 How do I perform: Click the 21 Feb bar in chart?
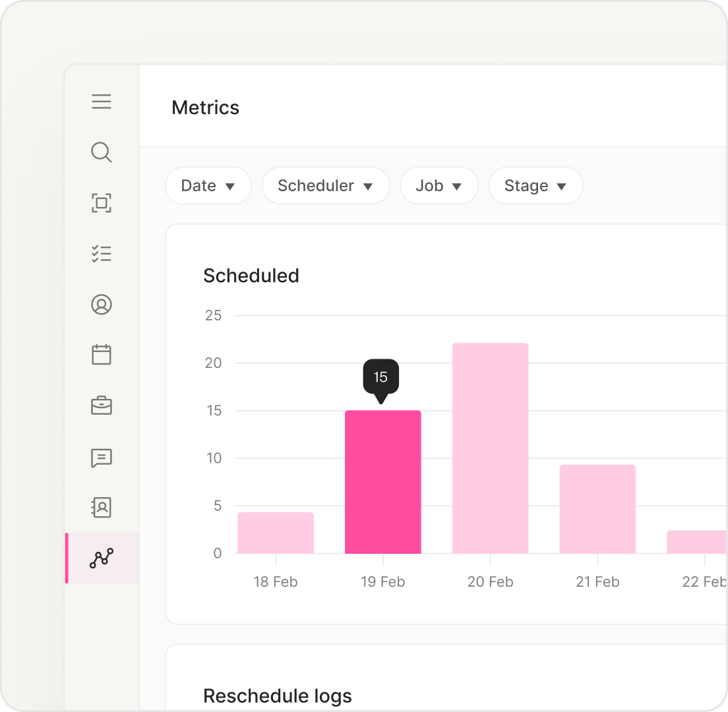597,509
